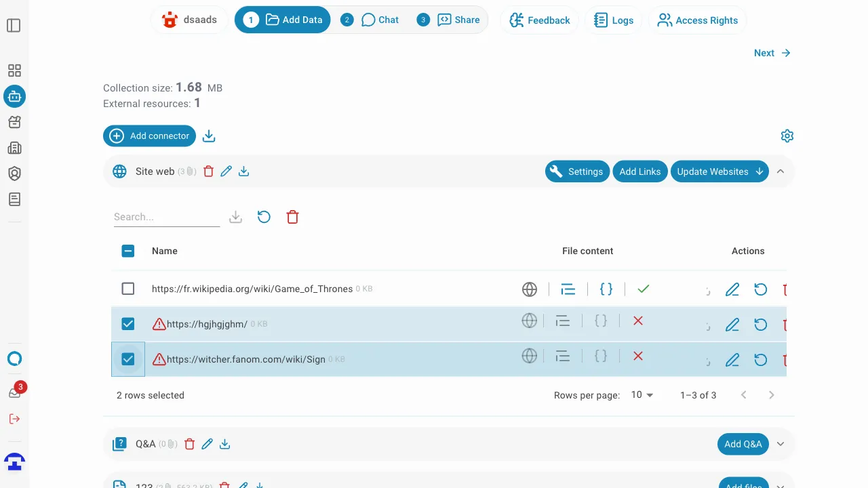868x488 pixels.
Task: Click the File content column header
Action: [587, 251]
